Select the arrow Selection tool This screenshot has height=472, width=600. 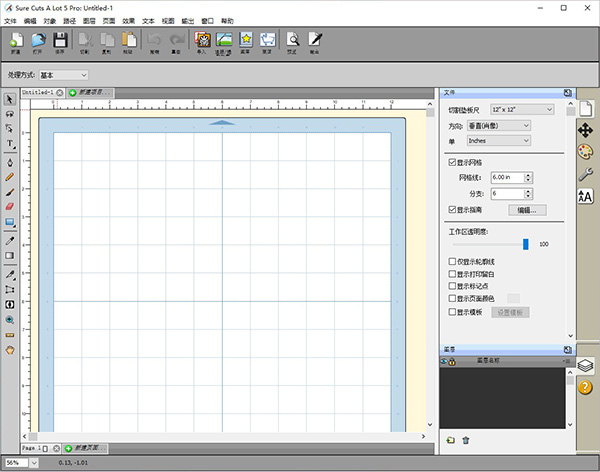click(x=10, y=100)
